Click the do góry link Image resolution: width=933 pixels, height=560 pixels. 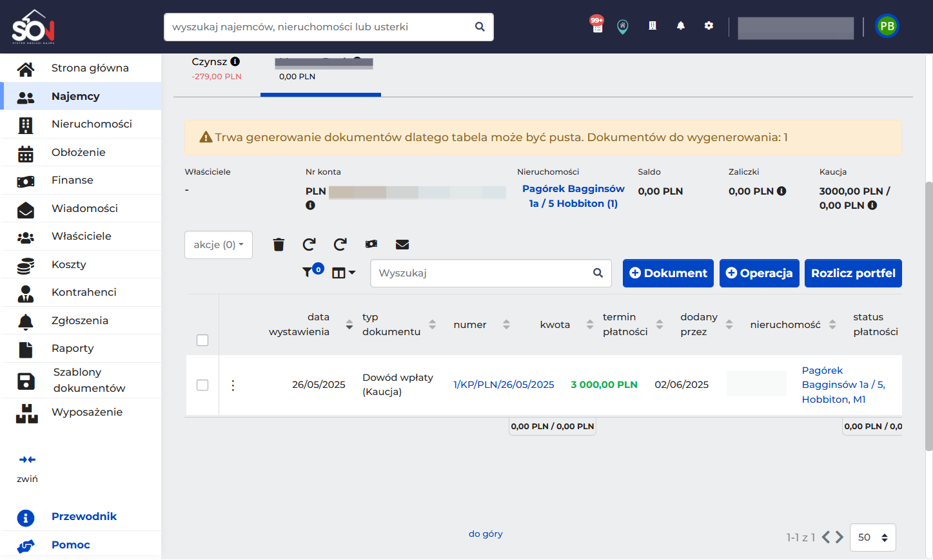tap(486, 534)
